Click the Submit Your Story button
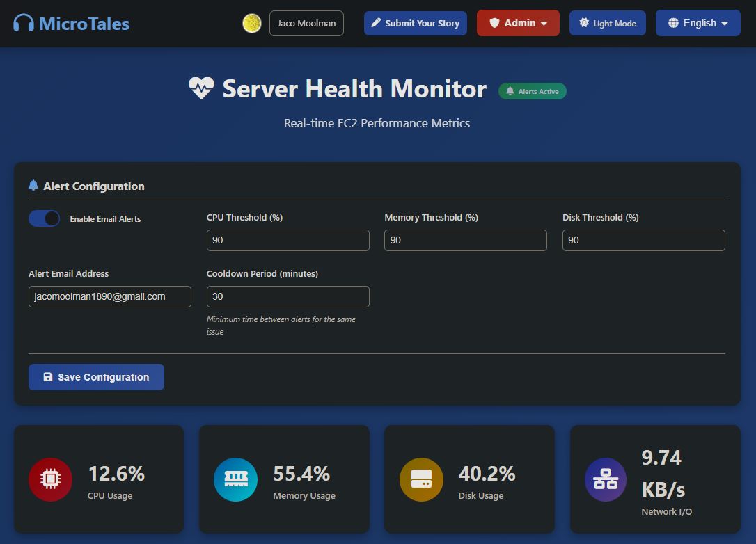Screen dimensions: 756x544 pos(415,23)
